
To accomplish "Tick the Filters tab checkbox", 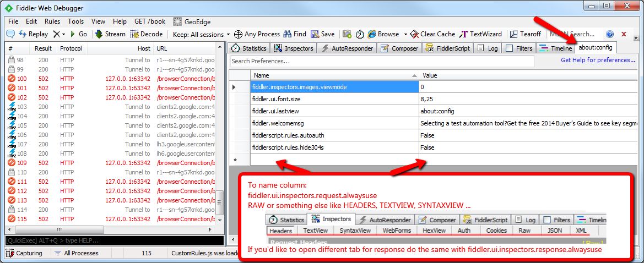I will (509, 48).
